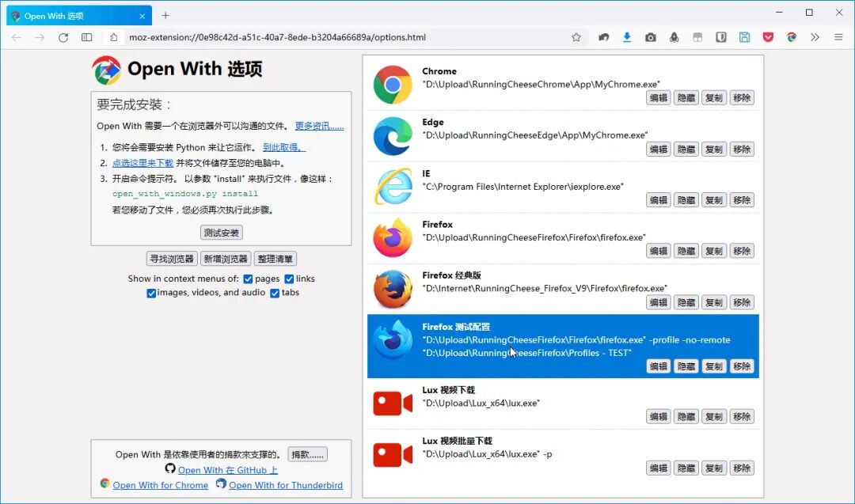
Task: Click the Lux 视频下载 red camera icon
Action: pos(393,404)
